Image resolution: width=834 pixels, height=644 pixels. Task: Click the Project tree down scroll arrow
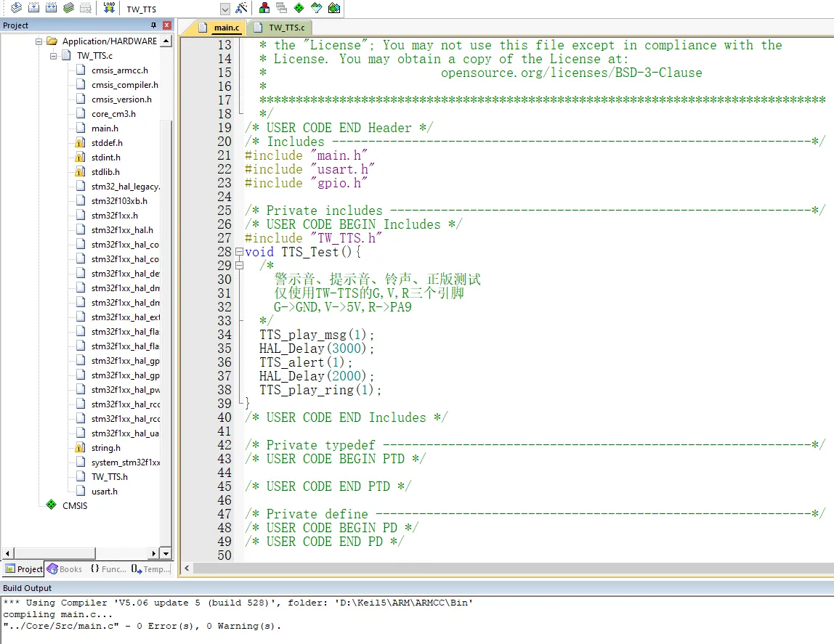[x=166, y=553]
